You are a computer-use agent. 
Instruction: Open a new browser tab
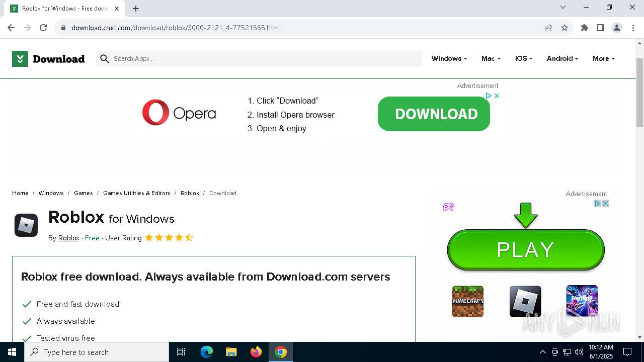click(x=136, y=9)
